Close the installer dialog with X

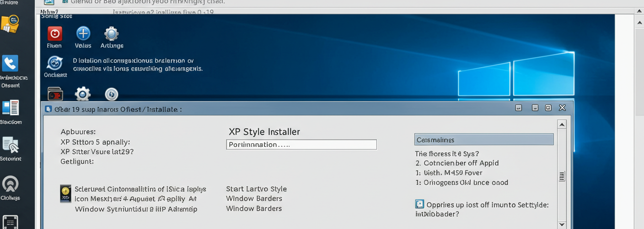pyautogui.click(x=562, y=108)
